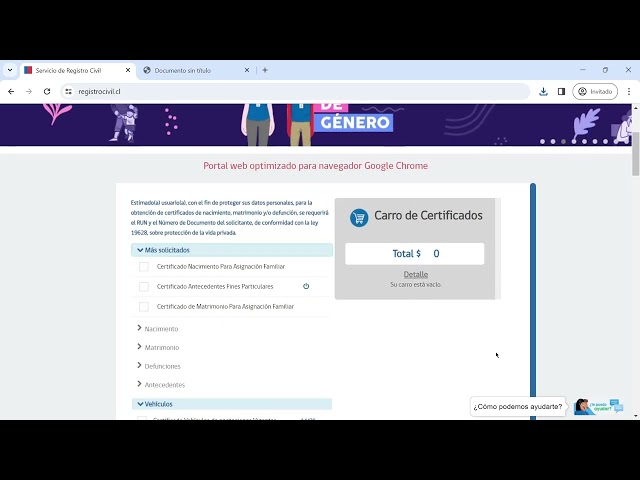Image resolution: width=640 pixels, height=480 pixels.
Task: Click the Carro de Certificados heading
Action: click(x=428, y=216)
